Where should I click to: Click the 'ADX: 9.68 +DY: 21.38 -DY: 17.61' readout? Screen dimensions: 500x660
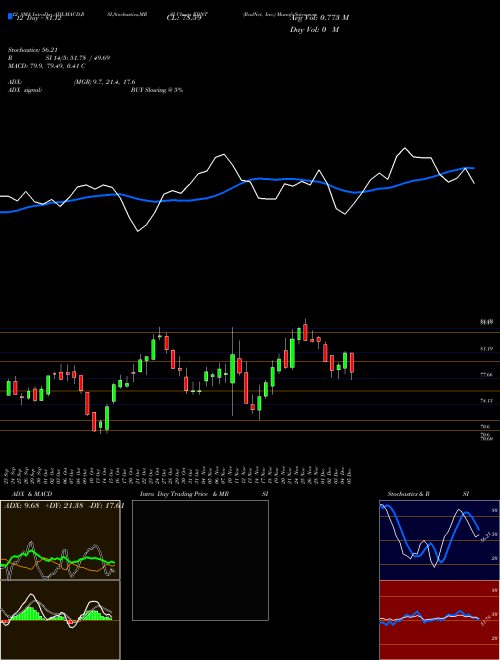click(x=64, y=506)
